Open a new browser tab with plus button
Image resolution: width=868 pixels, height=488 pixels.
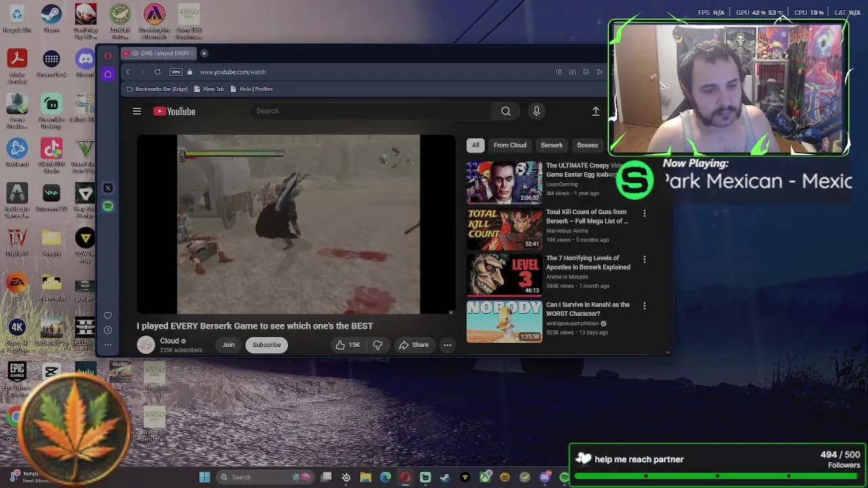(204, 53)
